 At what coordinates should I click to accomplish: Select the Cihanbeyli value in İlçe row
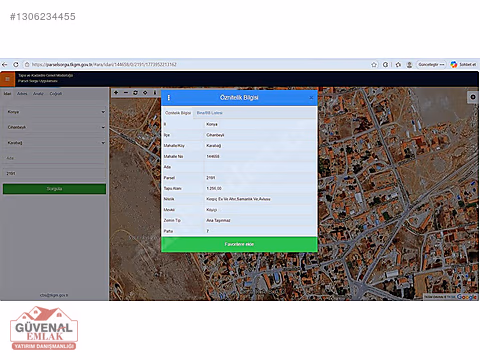tap(215, 135)
